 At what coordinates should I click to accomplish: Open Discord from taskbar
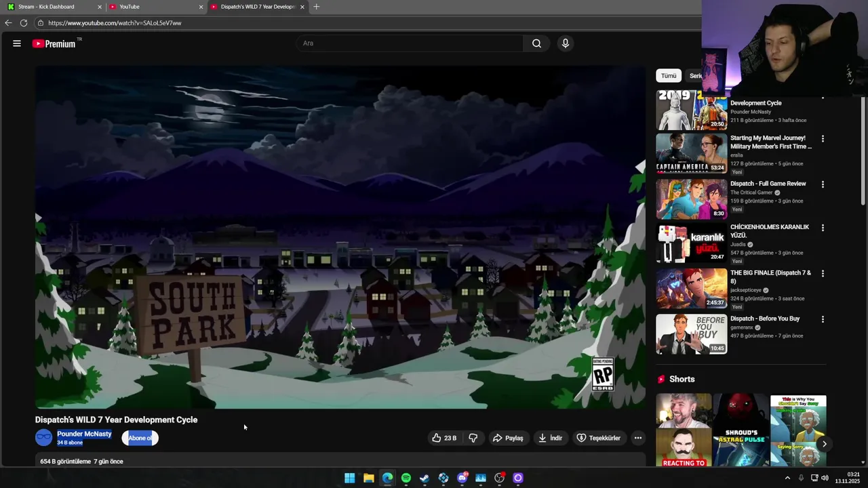click(462, 478)
